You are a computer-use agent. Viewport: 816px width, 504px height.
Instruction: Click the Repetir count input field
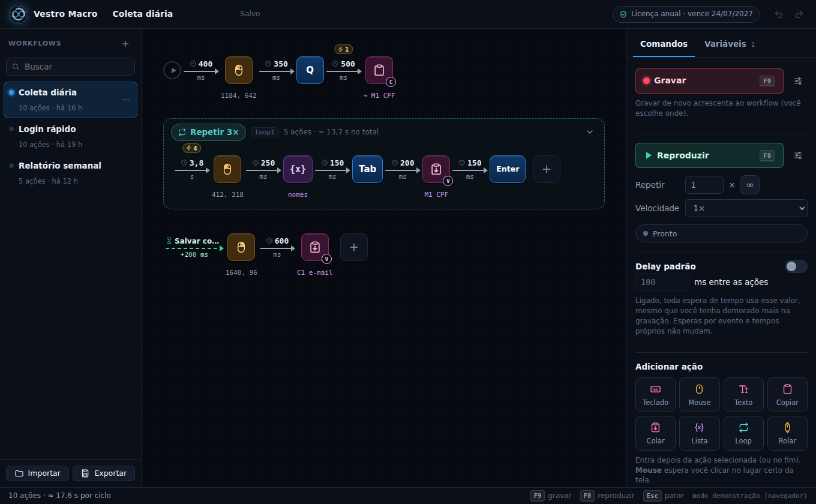(x=704, y=185)
